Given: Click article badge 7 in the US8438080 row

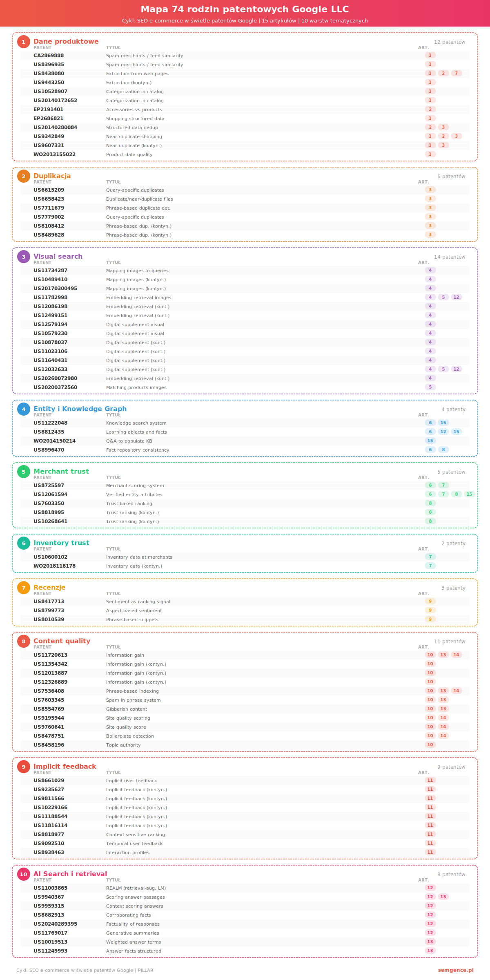Looking at the screenshot, I should click(x=457, y=73).
